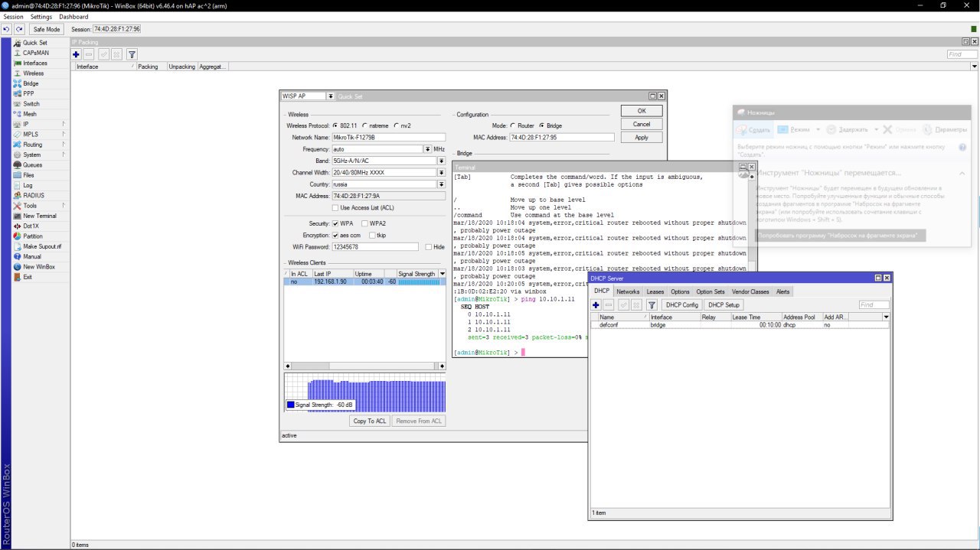The image size is (980, 550).
Task: Launch New Terminal from sidebar
Action: tap(39, 216)
